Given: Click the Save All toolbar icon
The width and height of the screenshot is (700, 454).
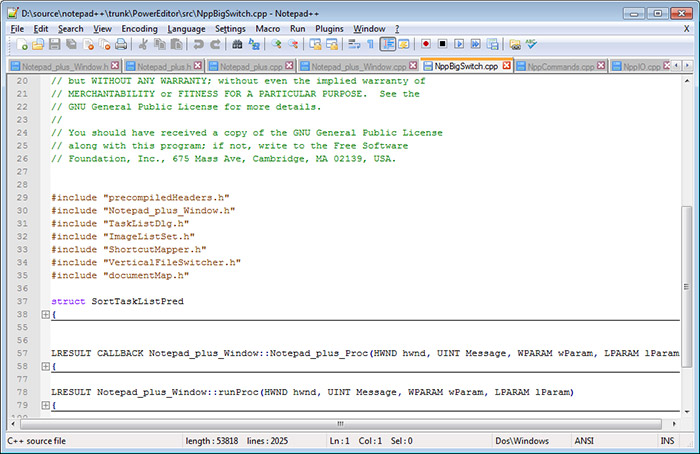Looking at the screenshot, I should pyautogui.click(x=71, y=44).
